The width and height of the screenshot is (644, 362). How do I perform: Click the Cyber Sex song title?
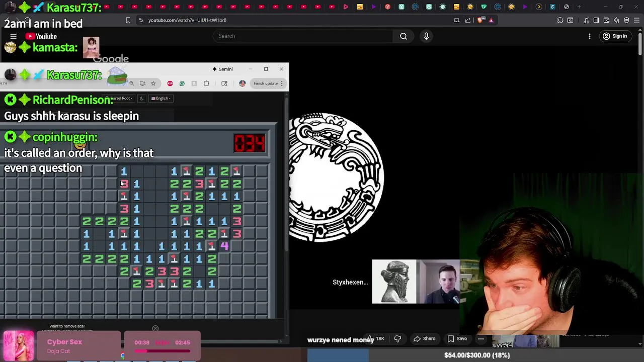click(64, 342)
